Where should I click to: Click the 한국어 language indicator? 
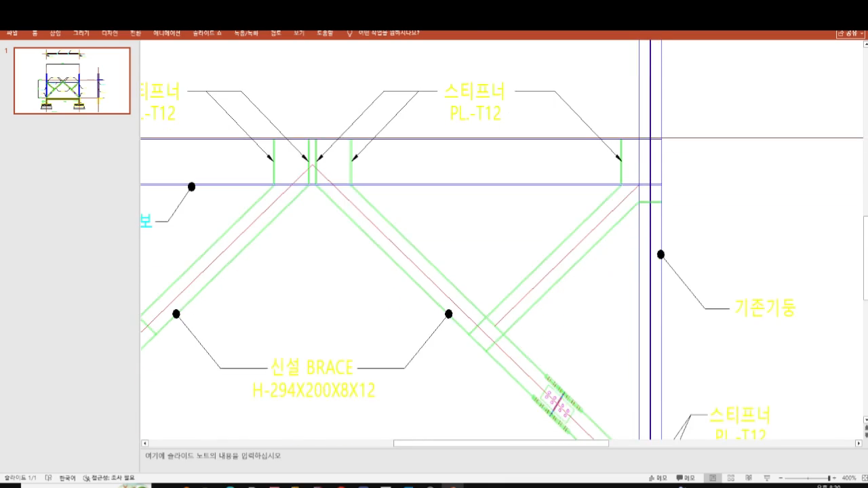point(68,479)
